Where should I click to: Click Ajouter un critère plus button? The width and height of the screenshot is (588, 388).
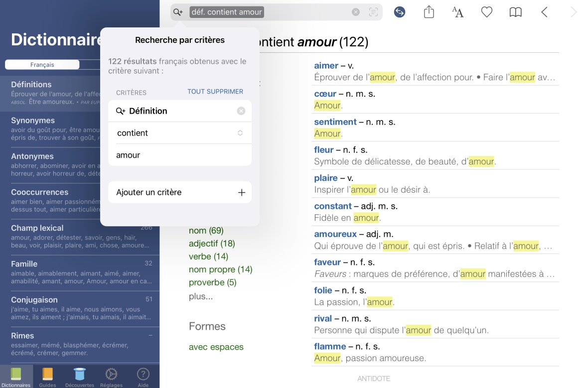[x=241, y=192]
